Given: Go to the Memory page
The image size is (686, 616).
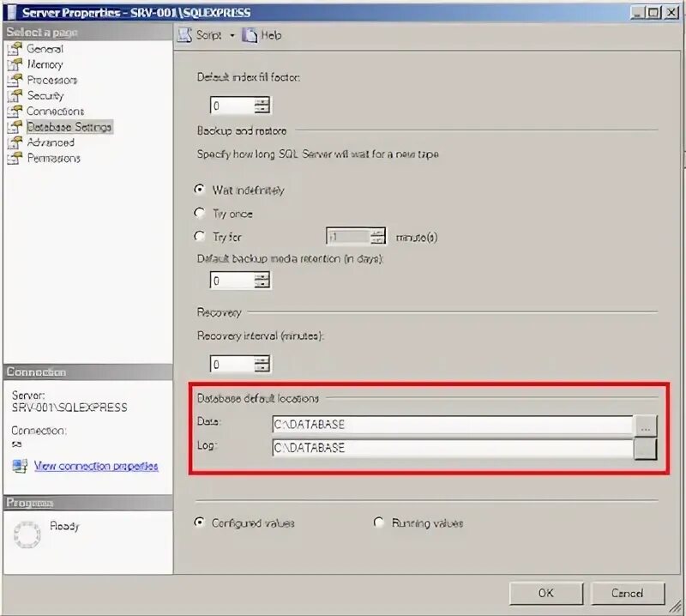Looking at the screenshot, I should (x=45, y=64).
